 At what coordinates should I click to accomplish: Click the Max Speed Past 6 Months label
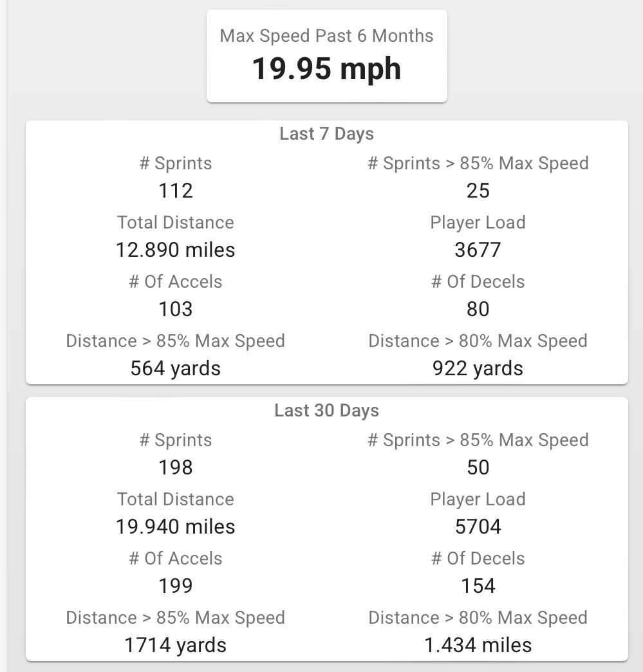326,35
